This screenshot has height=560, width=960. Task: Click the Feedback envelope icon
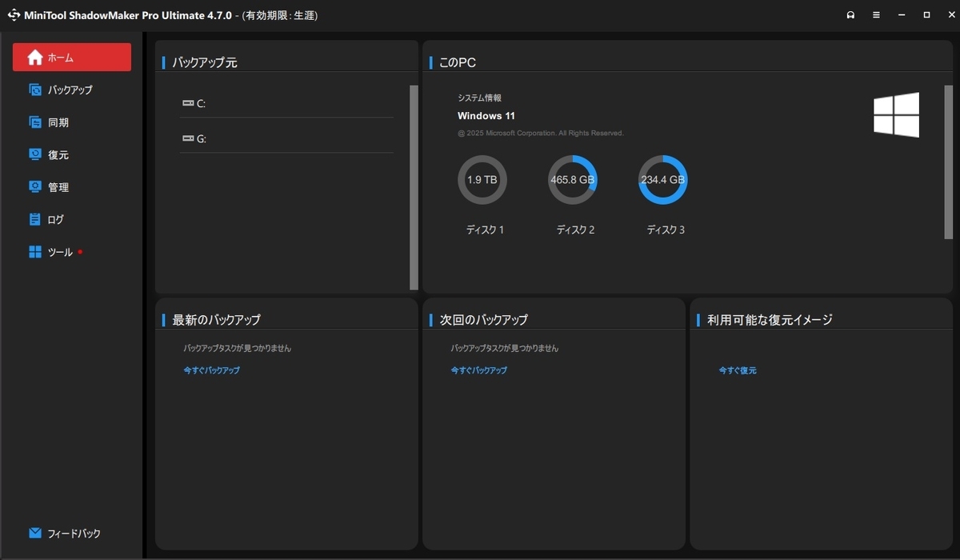(x=35, y=533)
